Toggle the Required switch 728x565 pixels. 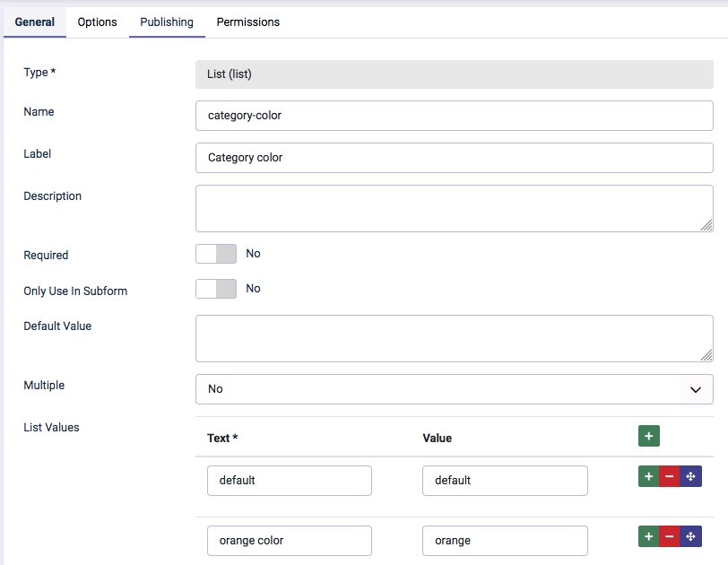(216, 254)
